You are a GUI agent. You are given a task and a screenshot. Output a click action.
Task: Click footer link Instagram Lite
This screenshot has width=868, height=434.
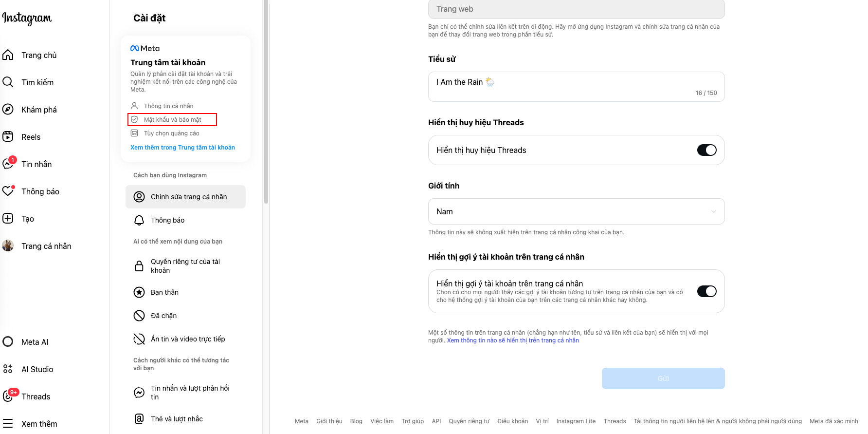click(576, 421)
